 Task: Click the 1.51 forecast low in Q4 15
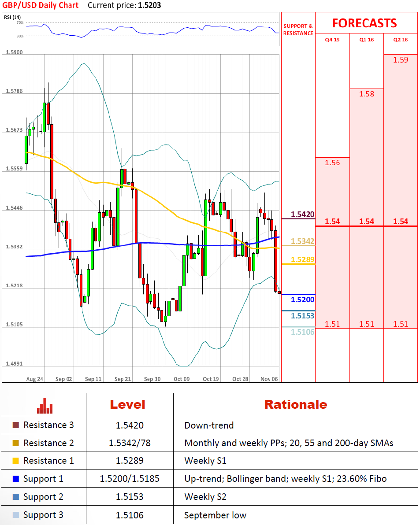[x=332, y=324]
